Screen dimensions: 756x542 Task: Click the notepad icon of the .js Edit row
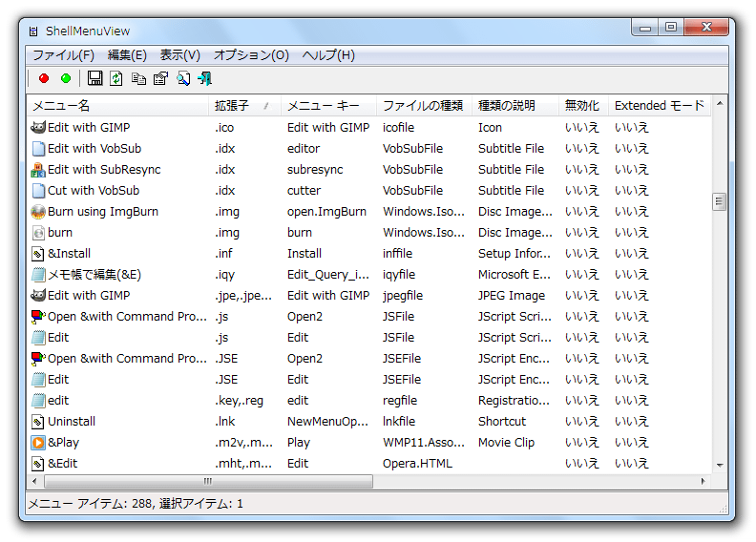pos(38,337)
